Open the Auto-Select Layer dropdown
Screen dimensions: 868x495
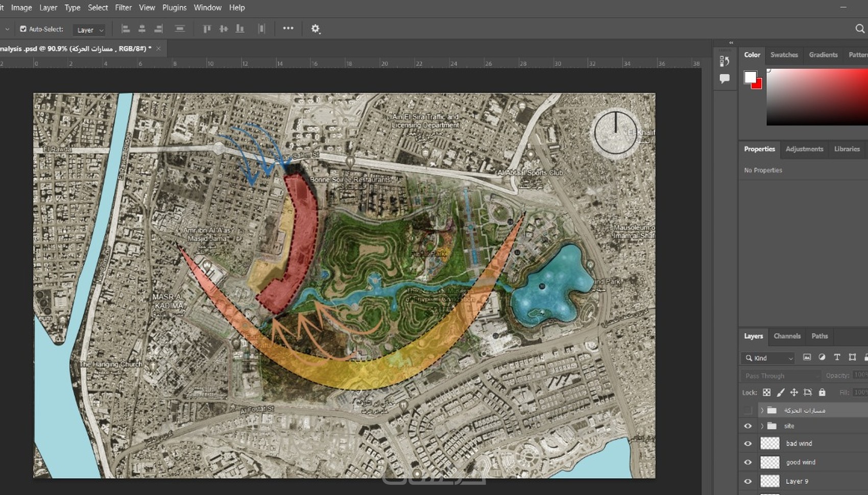tap(90, 30)
